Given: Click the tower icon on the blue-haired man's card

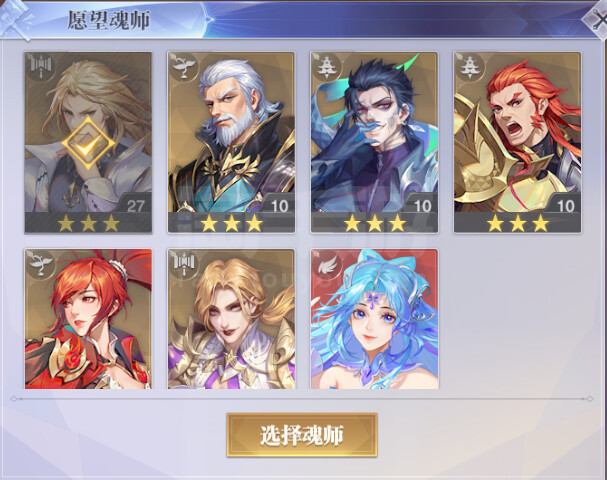Looking at the screenshot, I should [326, 68].
